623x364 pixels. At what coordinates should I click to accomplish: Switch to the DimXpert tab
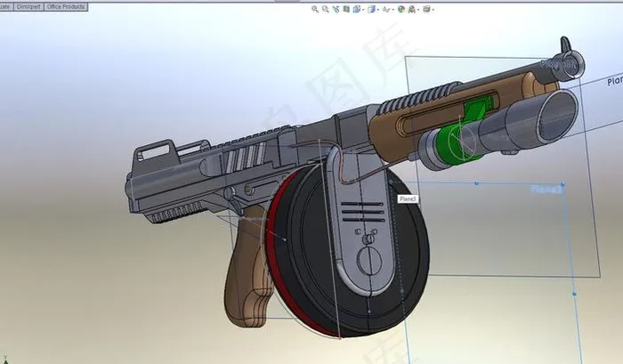pyautogui.click(x=28, y=7)
